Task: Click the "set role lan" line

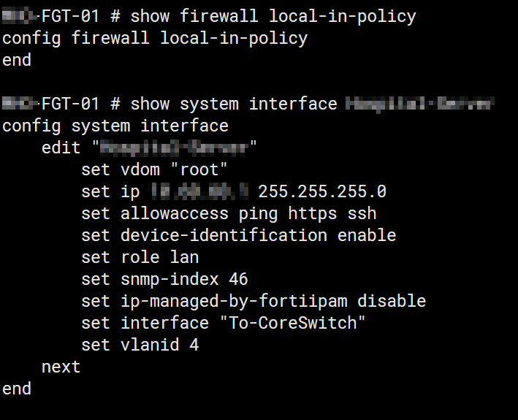Action: [140, 257]
